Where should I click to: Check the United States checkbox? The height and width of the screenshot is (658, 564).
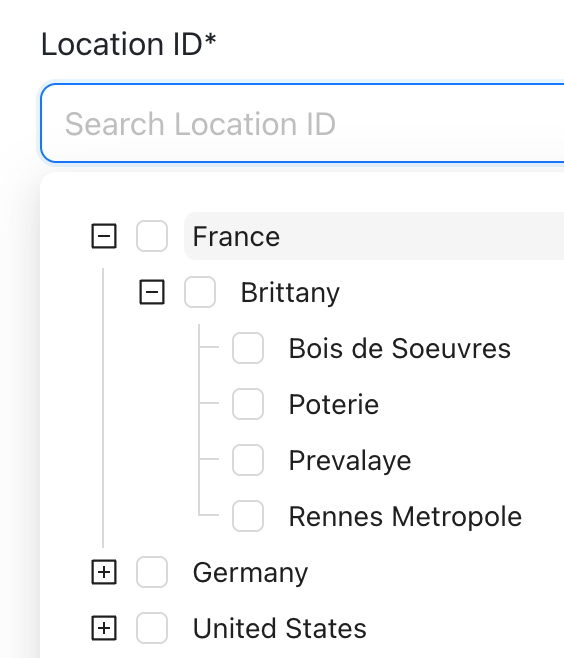tap(152, 628)
